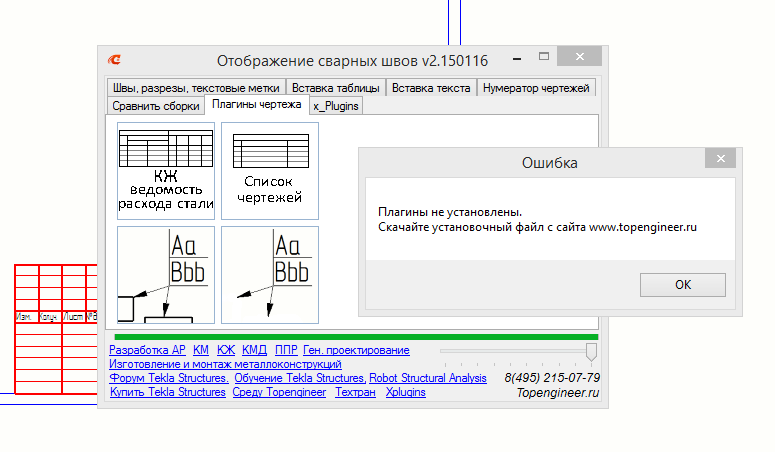Click the Robot Structural Analysis link
The width and height of the screenshot is (775, 452).
(428, 379)
